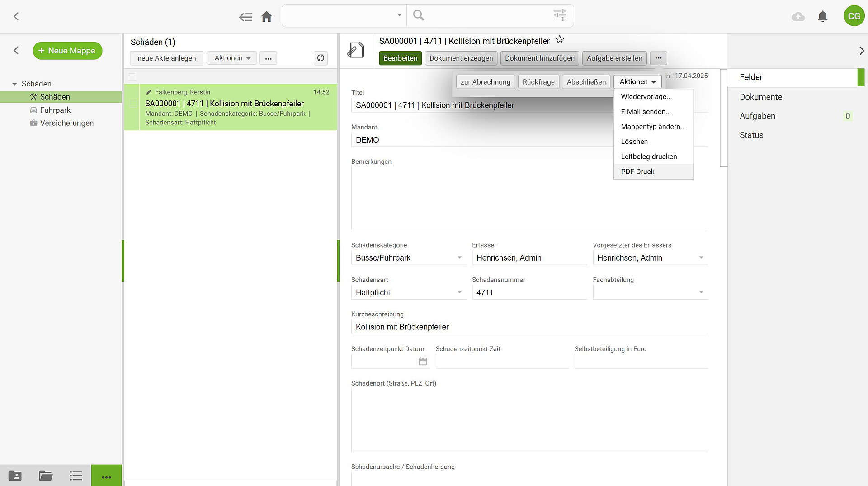Choose E-Mail senden... from menu
The width and height of the screenshot is (868, 486).
coord(654,112)
